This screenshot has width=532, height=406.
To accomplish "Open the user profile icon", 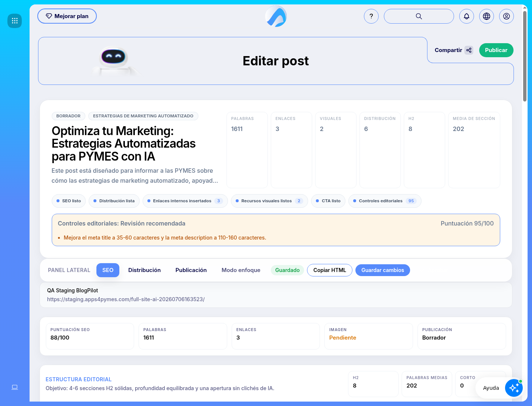I will click(507, 16).
